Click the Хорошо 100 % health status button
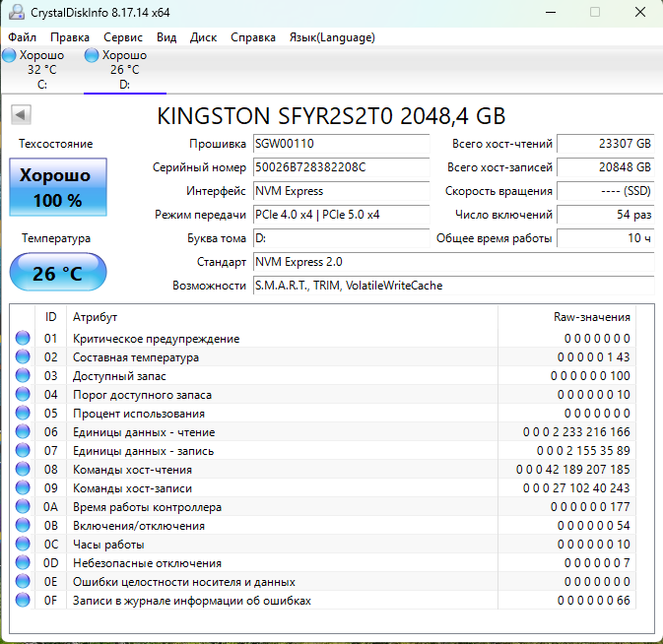 point(56,188)
